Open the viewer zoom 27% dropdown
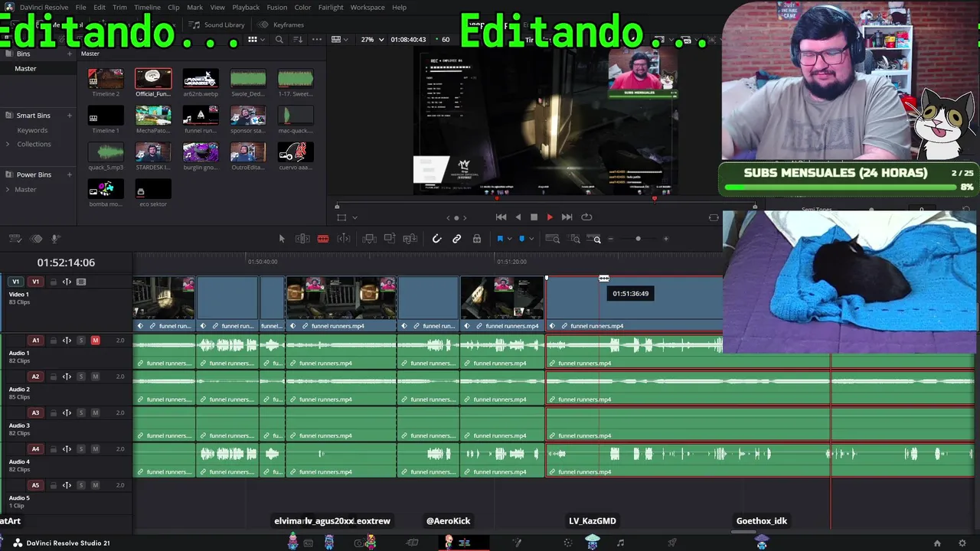This screenshot has width=980, height=551. (x=372, y=40)
